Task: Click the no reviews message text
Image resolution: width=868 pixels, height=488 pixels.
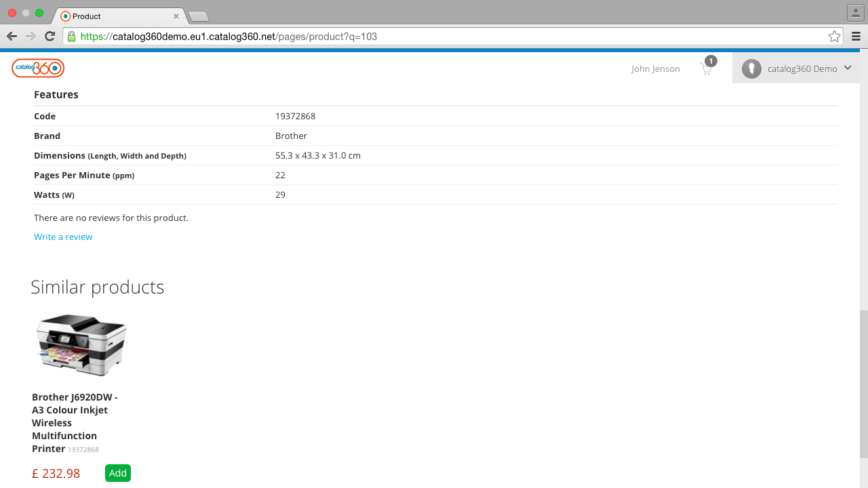Action: click(x=111, y=218)
